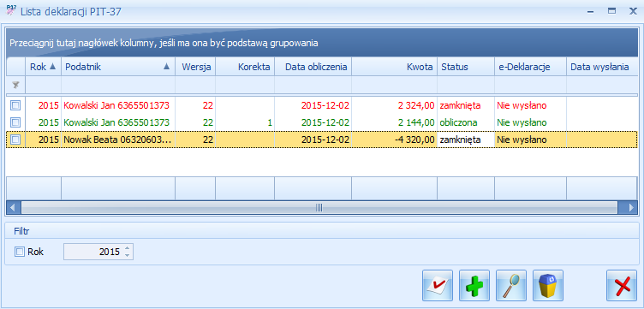This screenshot has height=309, width=644.
Task: Click the filter row funnel icon
Action: 15,85
